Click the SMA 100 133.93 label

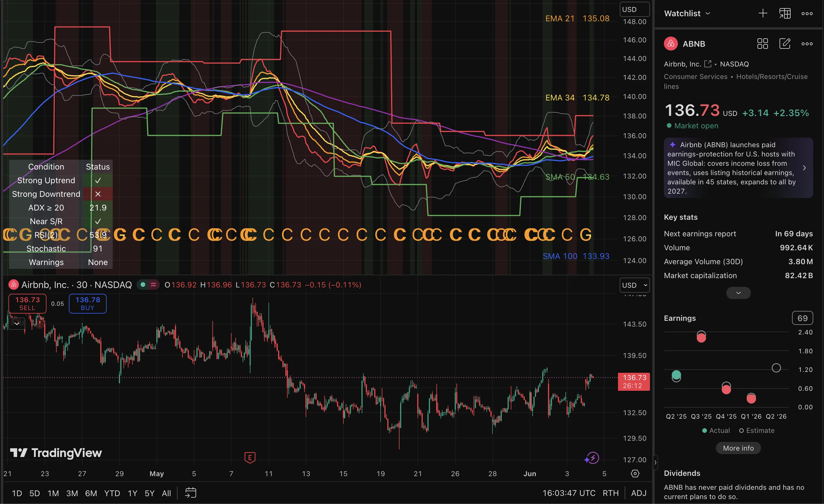(x=576, y=256)
